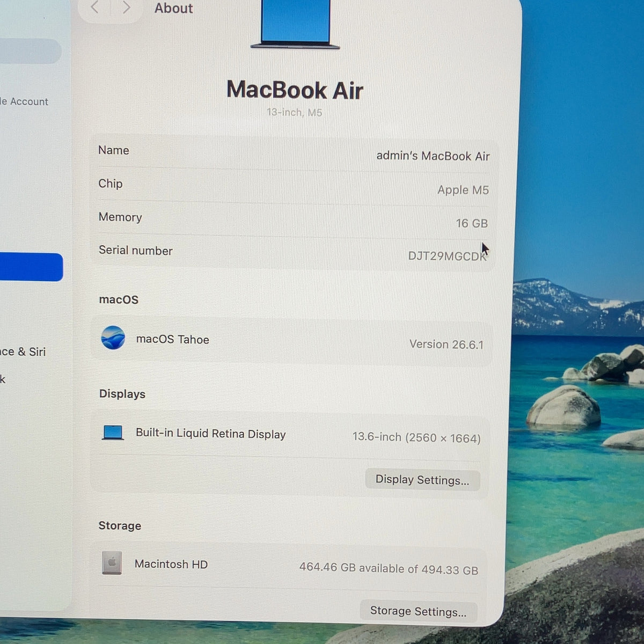This screenshot has width=644, height=644.
Task: Click "464.46 GB available of 494.33 GB"
Action: click(389, 568)
